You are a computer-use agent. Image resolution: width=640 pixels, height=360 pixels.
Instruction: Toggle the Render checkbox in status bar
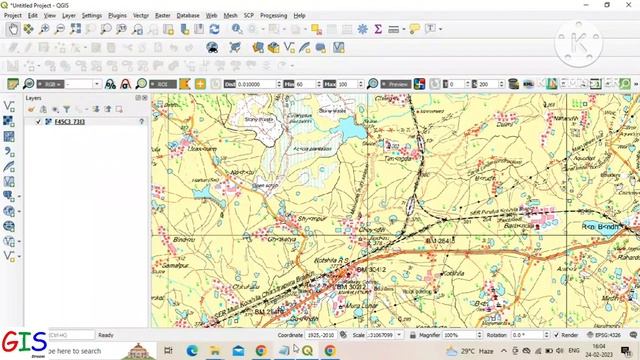click(556, 335)
